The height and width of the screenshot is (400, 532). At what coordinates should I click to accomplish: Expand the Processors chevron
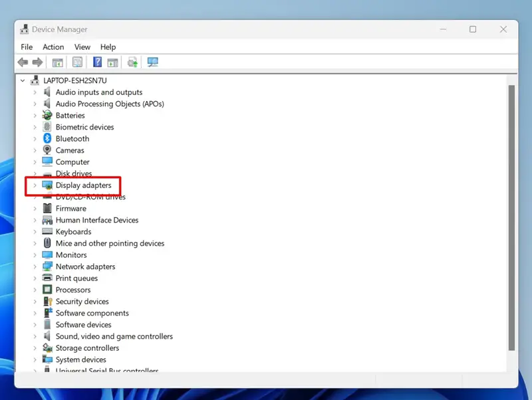click(35, 290)
